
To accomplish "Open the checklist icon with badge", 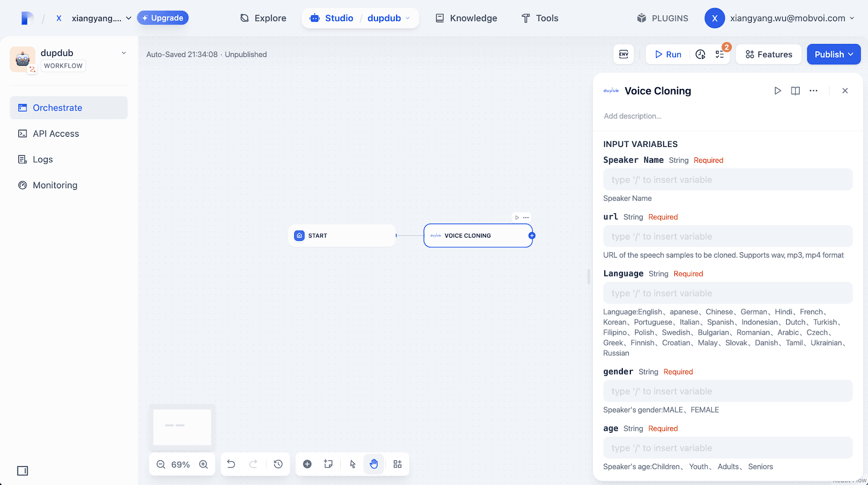I will 720,54.
